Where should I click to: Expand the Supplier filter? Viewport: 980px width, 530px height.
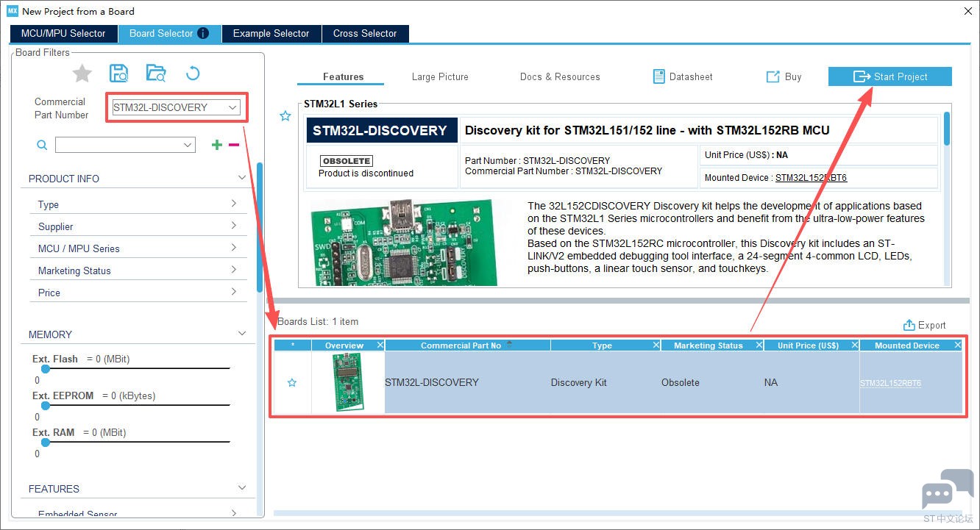tap(234, 226)
